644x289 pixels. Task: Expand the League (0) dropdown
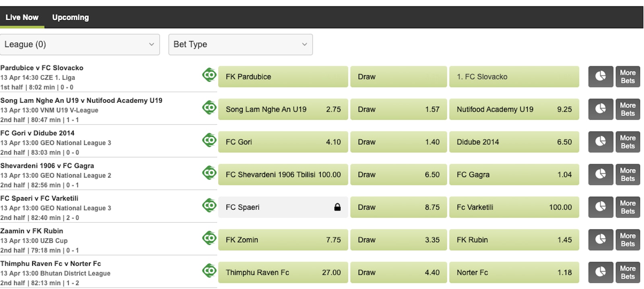point(80,44)
